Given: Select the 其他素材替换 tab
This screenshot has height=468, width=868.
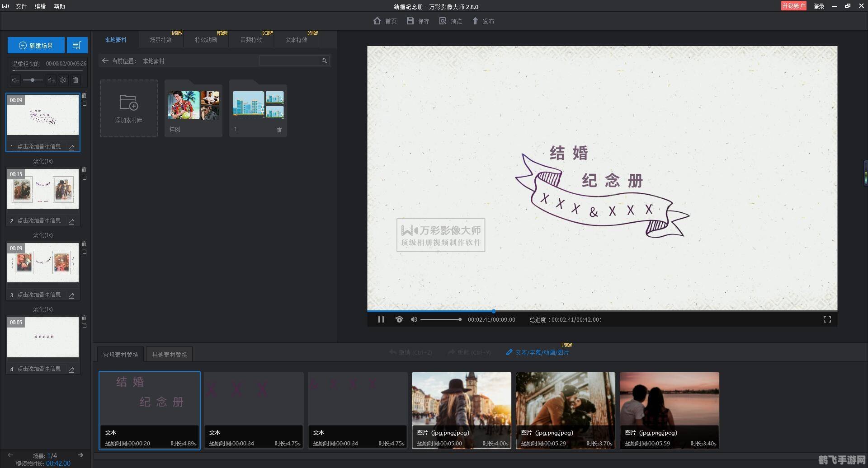Looking at the screenshot, I should pos(170,355).
